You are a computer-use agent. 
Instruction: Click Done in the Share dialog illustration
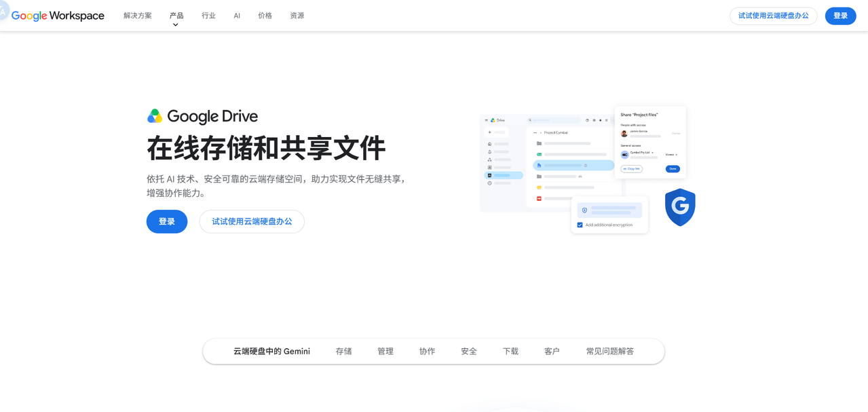[x=673, y=169]
